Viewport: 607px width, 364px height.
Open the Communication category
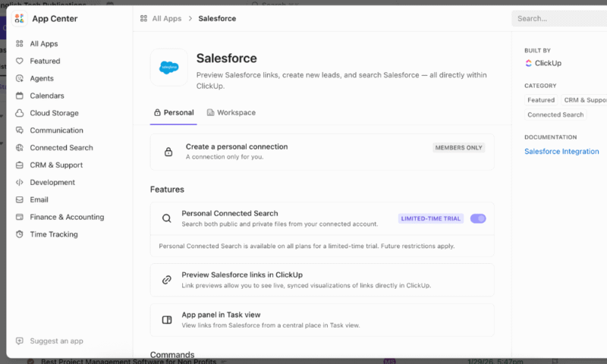pos(56,130)
